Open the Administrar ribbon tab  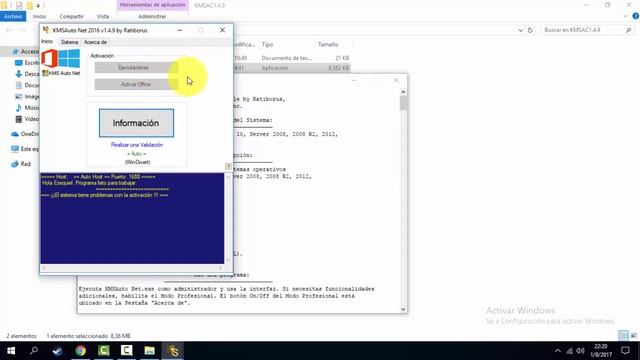[152, 16]
